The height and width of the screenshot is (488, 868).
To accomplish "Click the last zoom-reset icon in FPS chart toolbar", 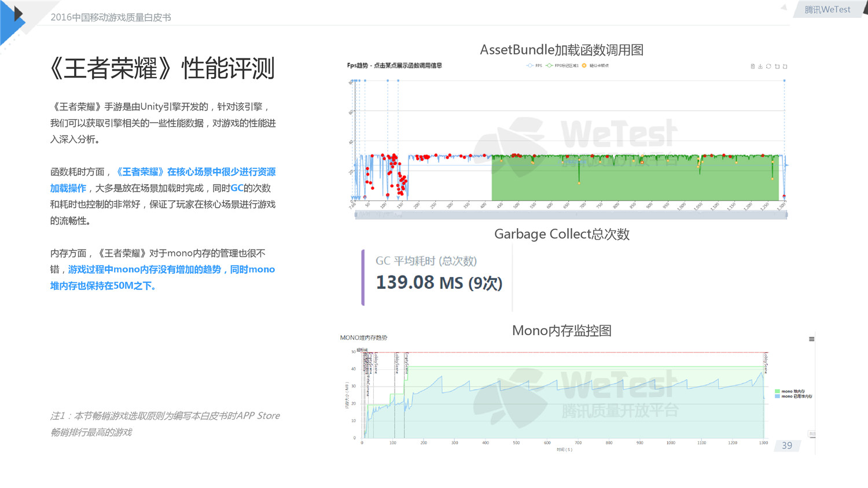I will click(785, 66).
